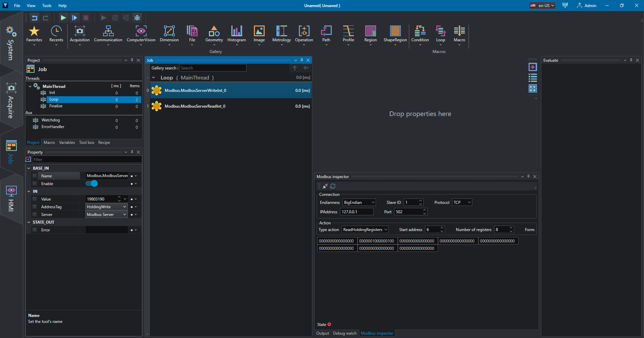This screenshot has width=644, height=338.
Task: Select Modbus.ModbusServerReadInt_0 job item
Action: click(x=195, y=106)
